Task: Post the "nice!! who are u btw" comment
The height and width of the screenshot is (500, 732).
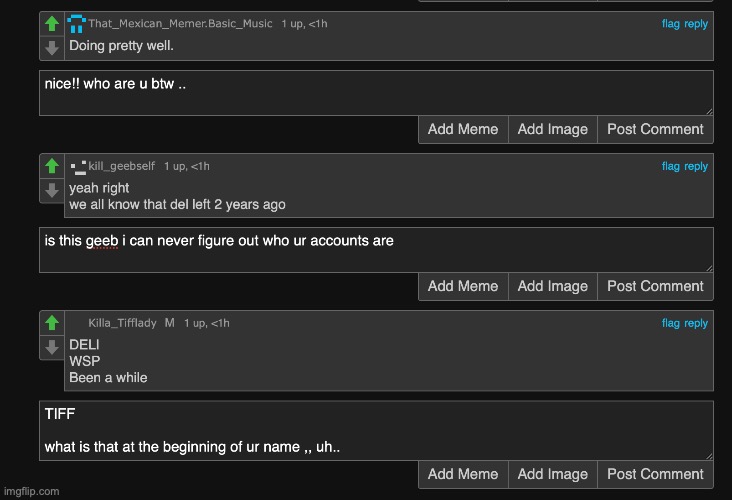Action: click(655, 129)
